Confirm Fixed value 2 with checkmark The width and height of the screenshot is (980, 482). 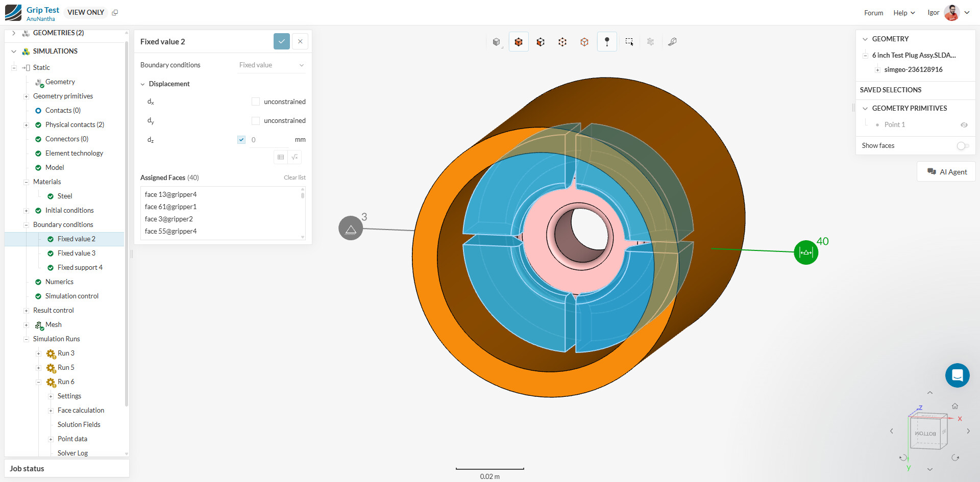(x=281, y=41)
